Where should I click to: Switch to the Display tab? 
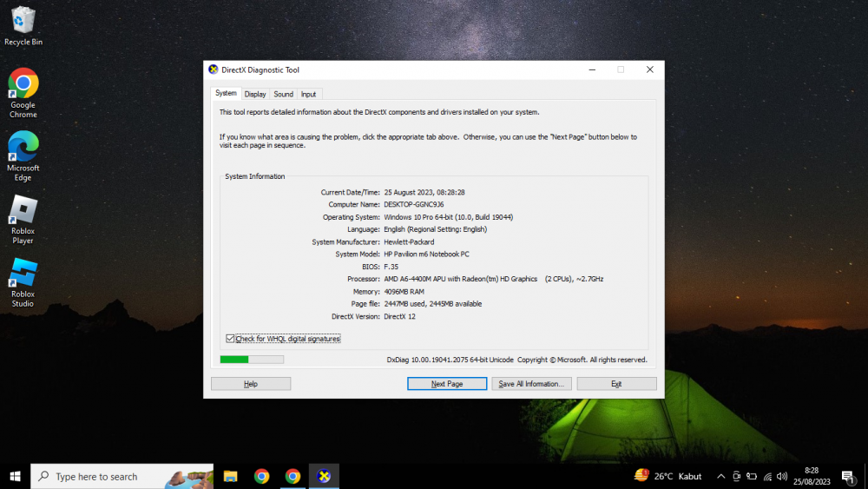(x=255, y=94)
